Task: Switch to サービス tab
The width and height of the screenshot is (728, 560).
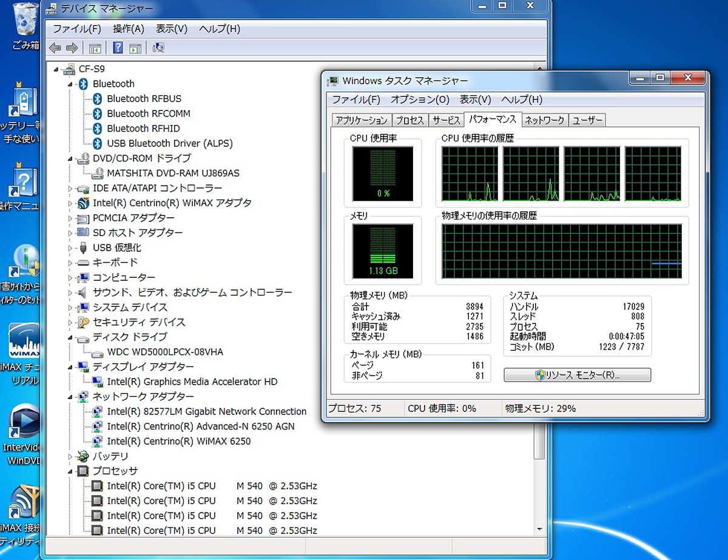Action: (x=447, y=120)
